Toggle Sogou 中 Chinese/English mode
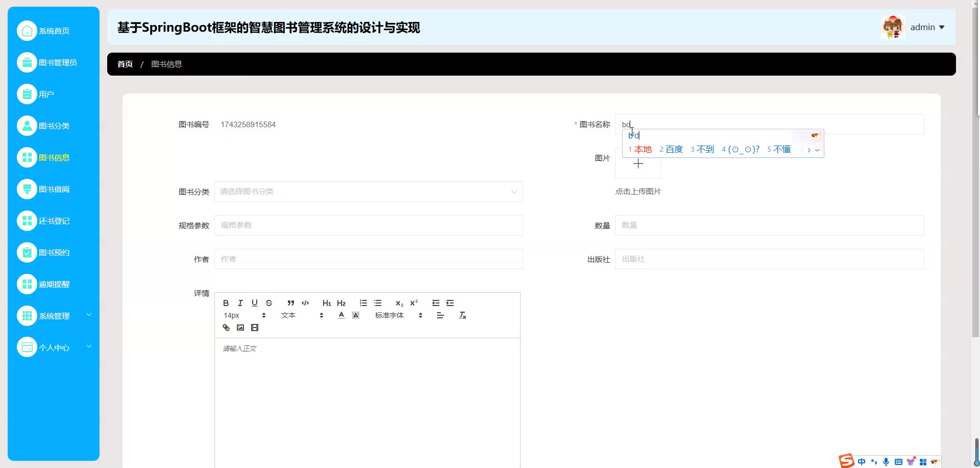 [x=862, y=462]
